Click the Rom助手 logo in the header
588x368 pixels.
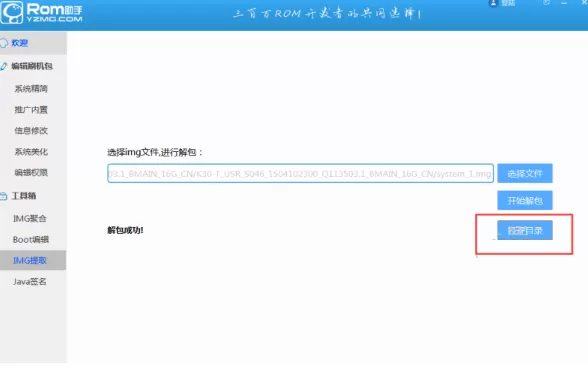[x=41, y=13]
